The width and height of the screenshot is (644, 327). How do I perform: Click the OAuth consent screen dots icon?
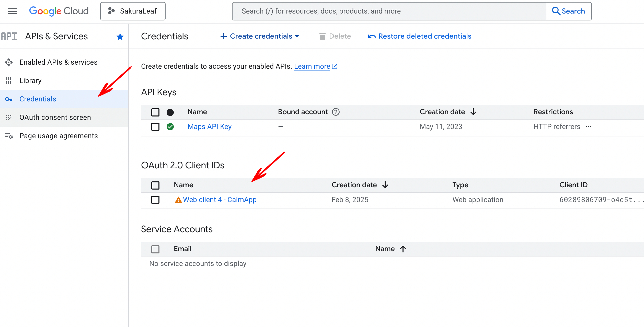coord(9,117)
